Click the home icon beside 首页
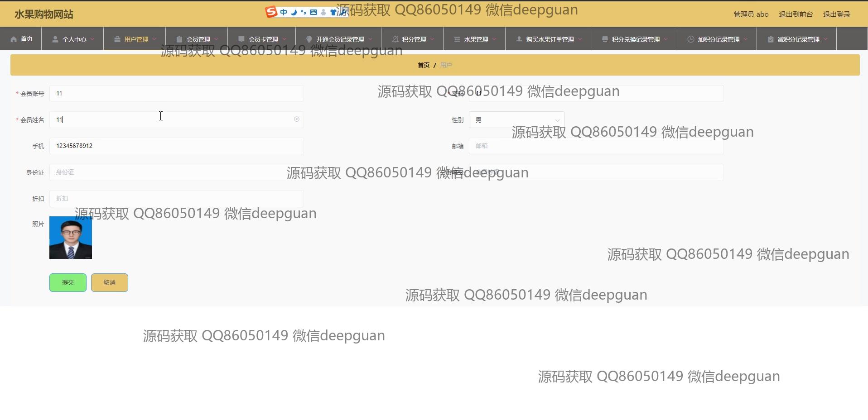Viewport: 868px width, 420px height. [x=14, y=39]
